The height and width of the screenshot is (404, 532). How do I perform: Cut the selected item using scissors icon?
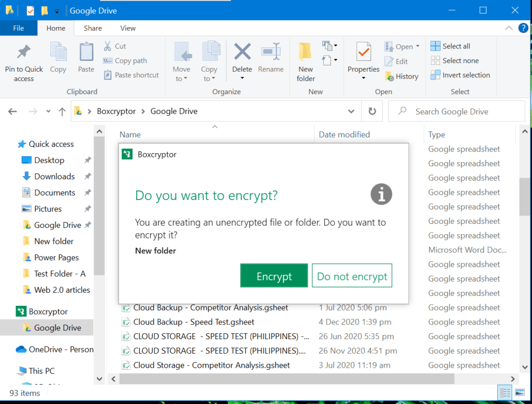(108, 46)
